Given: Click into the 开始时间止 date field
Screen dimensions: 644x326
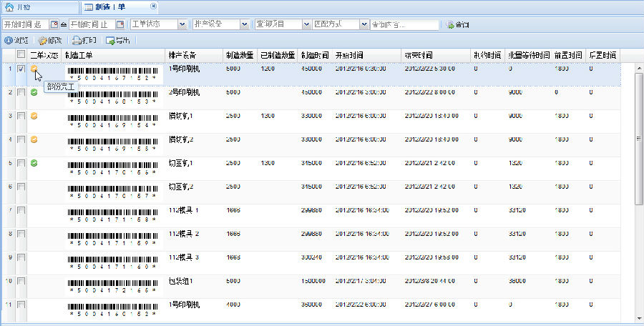Looking at the screenshot, I should tap(92, 24).
